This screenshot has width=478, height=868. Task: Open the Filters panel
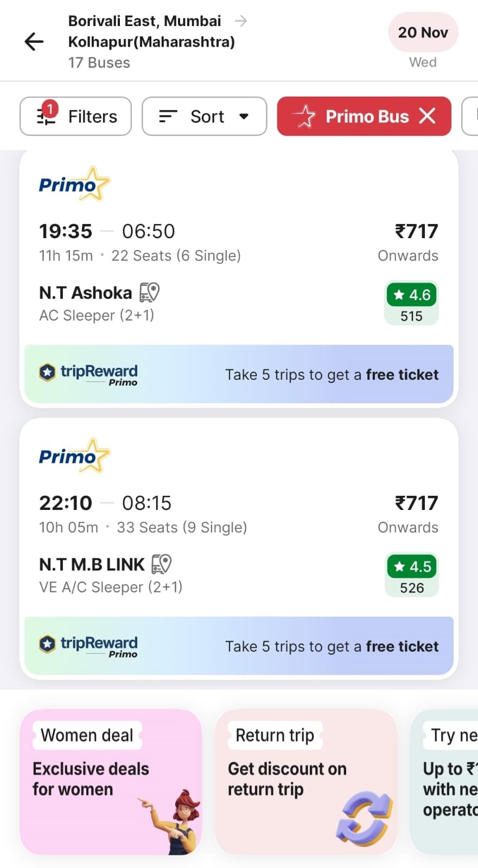(x=75, y=116)
